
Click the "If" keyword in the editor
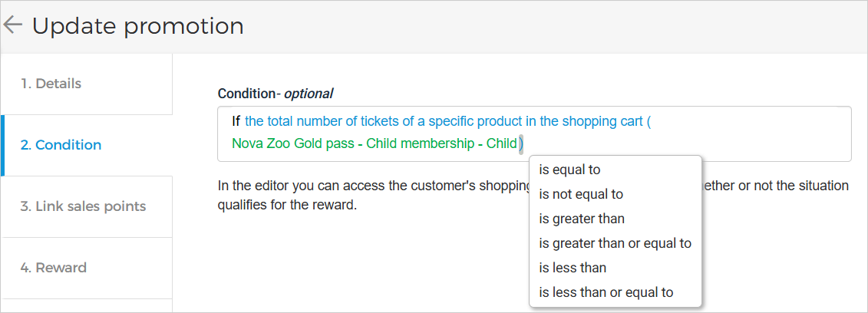236,122
